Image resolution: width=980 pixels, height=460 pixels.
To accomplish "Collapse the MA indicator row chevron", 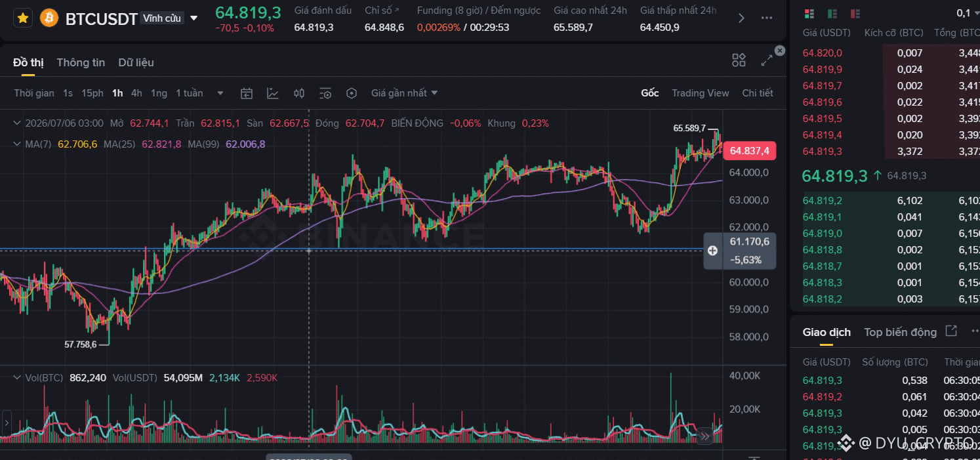I will (x=17, y=144).
